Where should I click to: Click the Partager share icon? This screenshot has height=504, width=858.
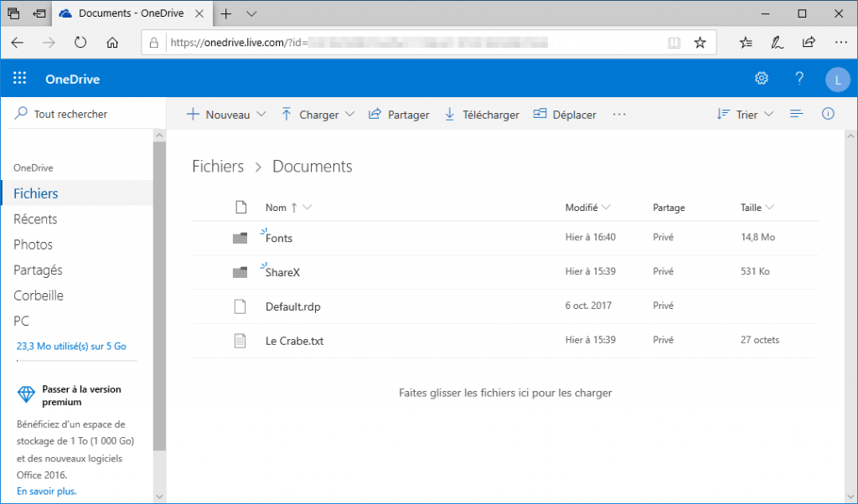375,114
